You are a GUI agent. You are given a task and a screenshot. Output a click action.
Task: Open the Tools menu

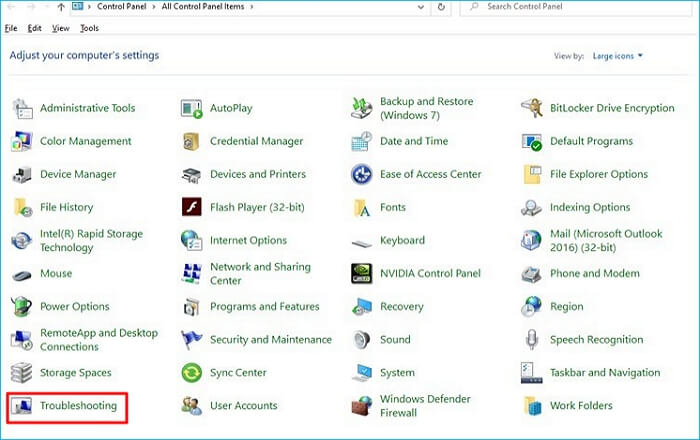pos(89,28)
